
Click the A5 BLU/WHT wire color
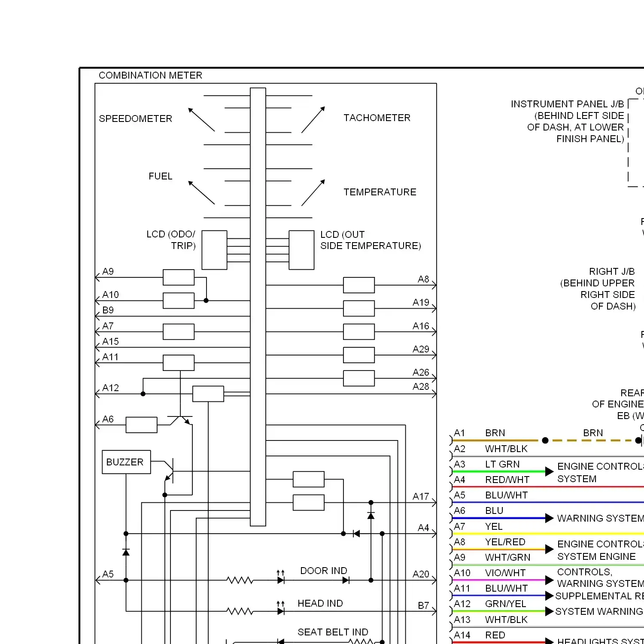tap(506, 495)
